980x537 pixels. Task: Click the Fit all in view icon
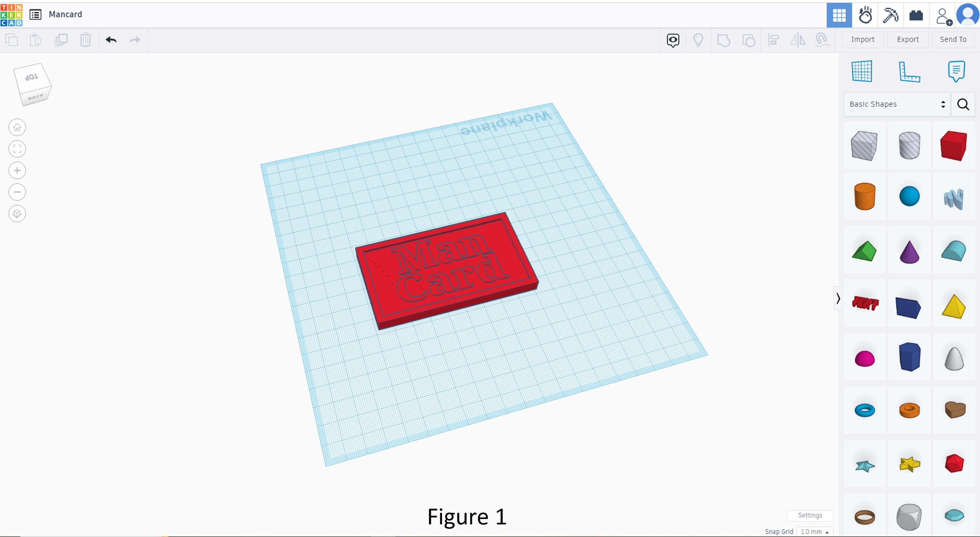pos(17,149)
